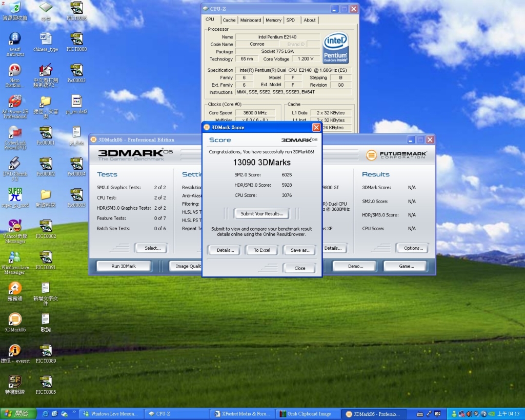Launch CyberLink PowerDVD from desktop

15,137
